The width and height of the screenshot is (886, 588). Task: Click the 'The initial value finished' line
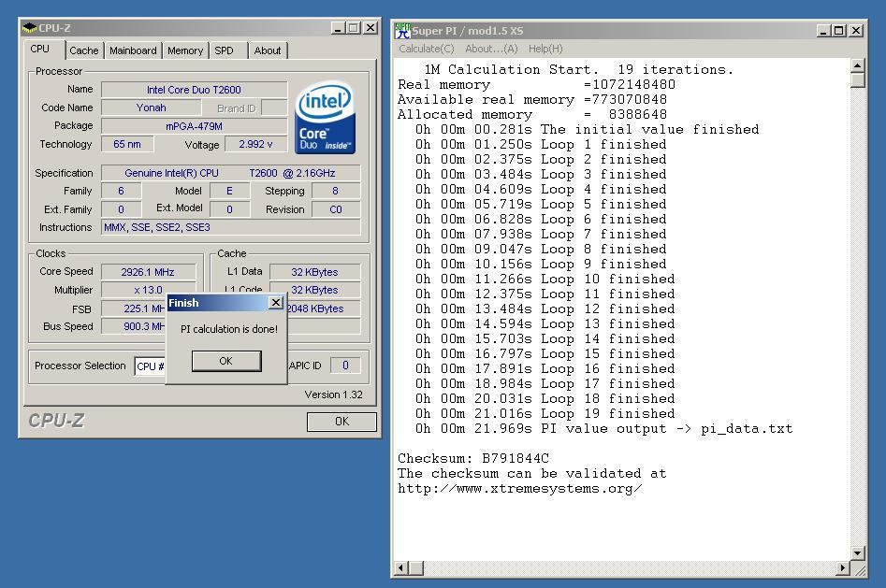coord(588,129)
